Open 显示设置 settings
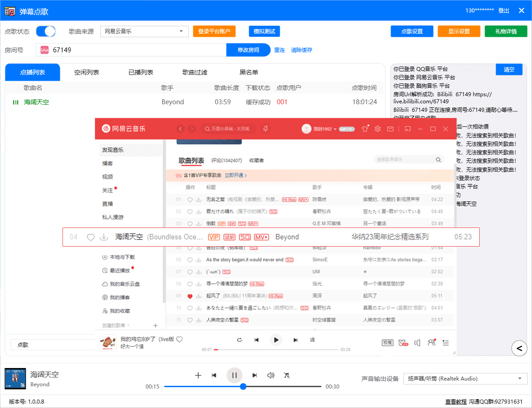Viewport: 532px width, 408px height. tap(459, 31)
